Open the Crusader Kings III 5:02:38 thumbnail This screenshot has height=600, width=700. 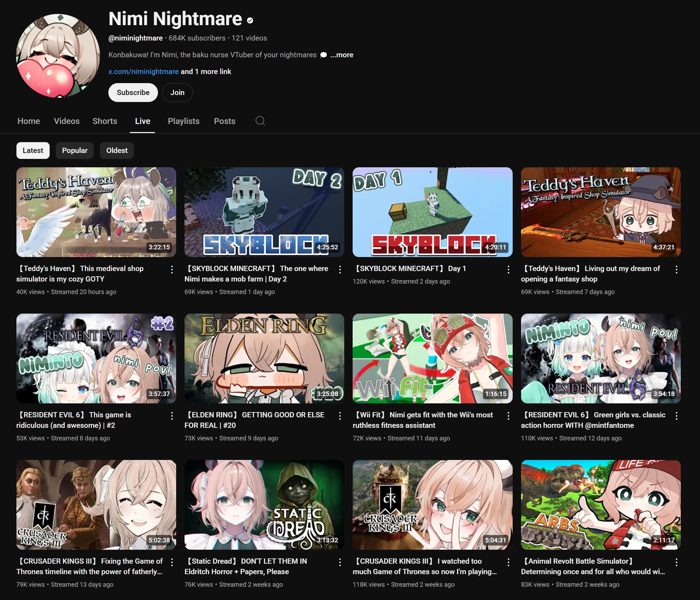96,505
